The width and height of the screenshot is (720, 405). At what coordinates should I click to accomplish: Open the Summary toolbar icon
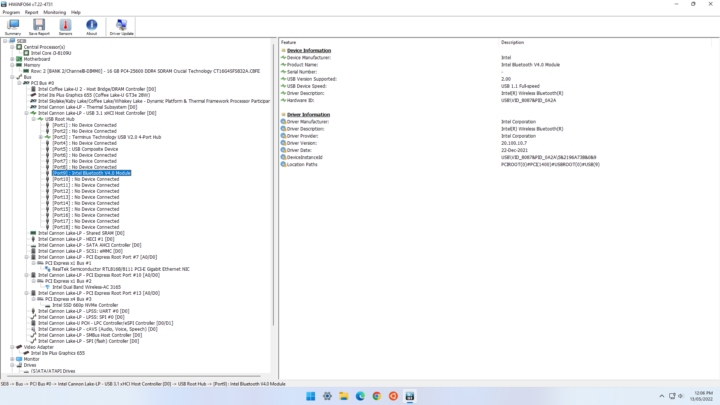click(13, 27)
